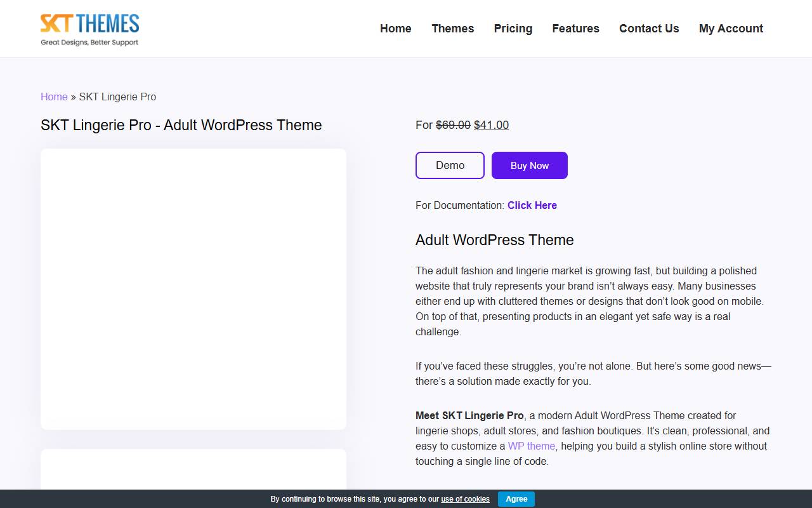Open the use of cookies link
The height and width of the screenshot is (508, 812).
point(466,499)
